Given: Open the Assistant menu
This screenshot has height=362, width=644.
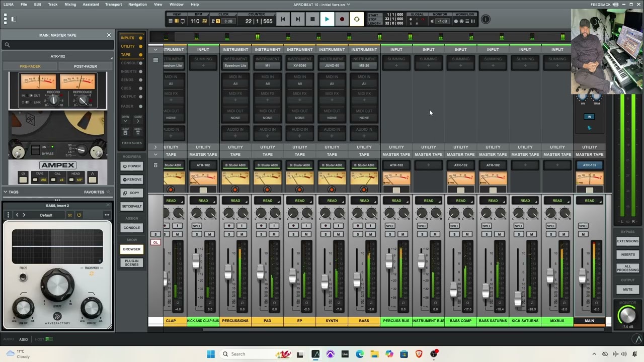Looking at the screenshot, I should (x=91, y=5).
